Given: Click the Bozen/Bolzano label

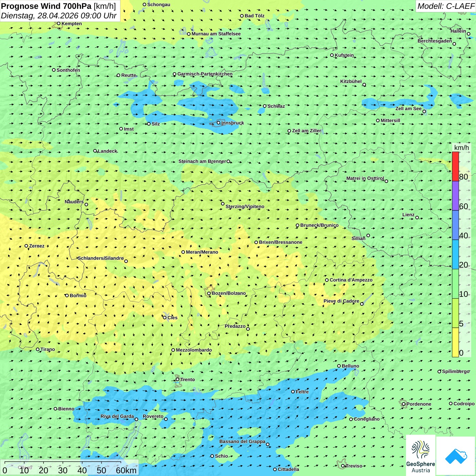Looking at the screenshot, I should (x=228, y=293).
